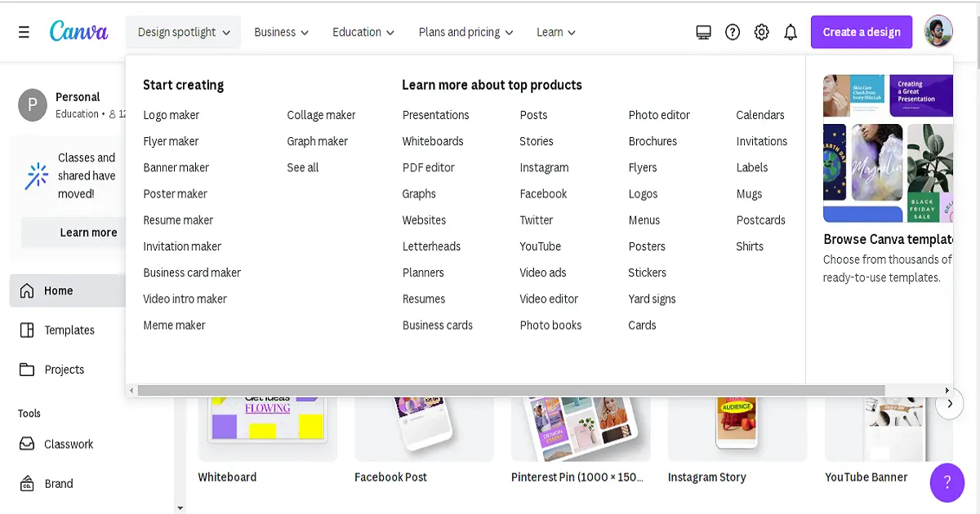This screenshot has height=514, width=980.
Task: Open the Shirts link
Action: pos(751,246)
